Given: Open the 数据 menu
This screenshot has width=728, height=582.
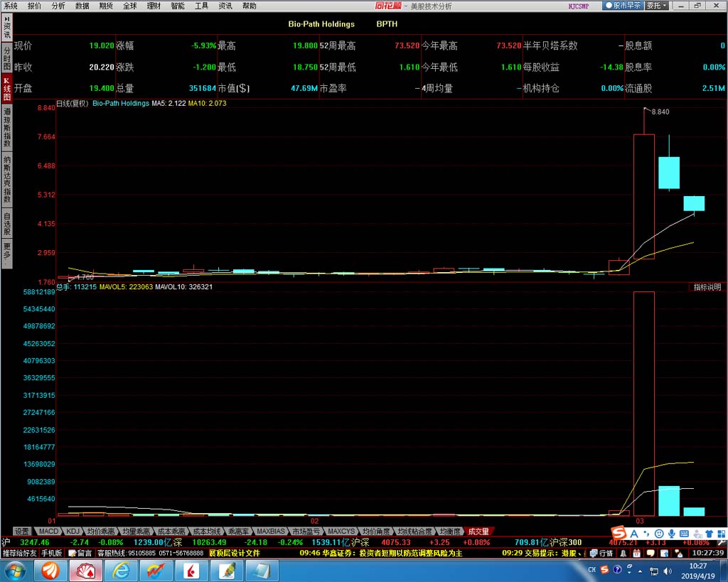Looking at the screenshot, I should pyautogui.click(x=82, y=6).
